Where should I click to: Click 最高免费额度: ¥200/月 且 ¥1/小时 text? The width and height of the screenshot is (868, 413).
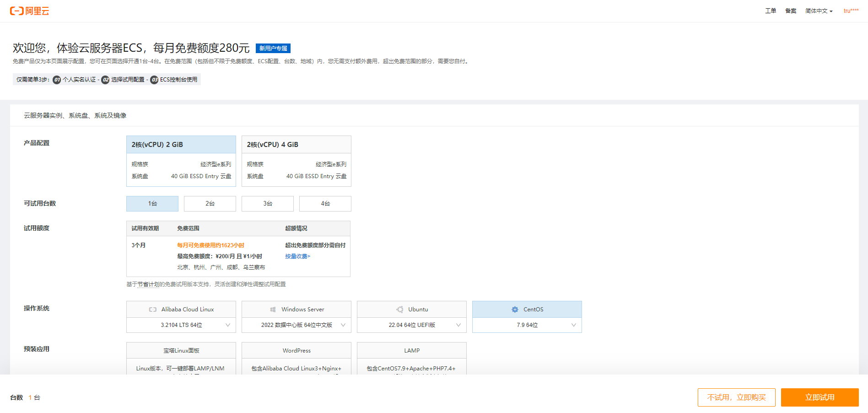220,256
